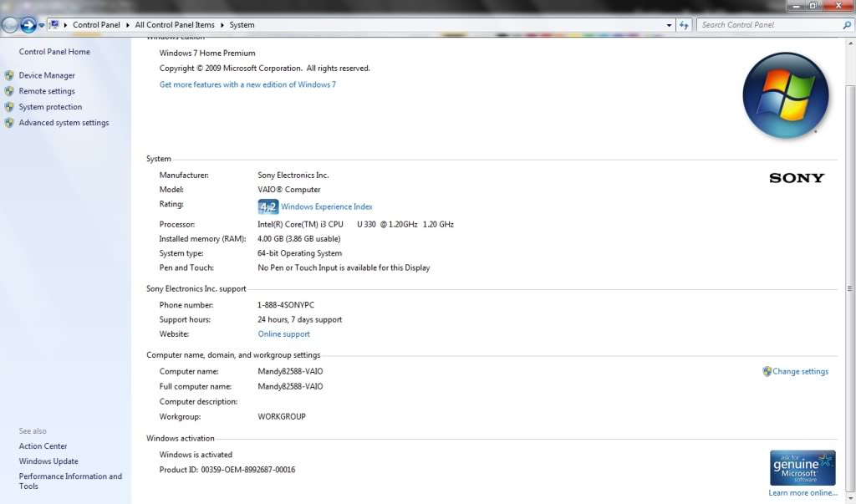The height and width of the screenshot is (504, 856).
Task: Click the Sony Electronics Inc. manufacturer value
Action: coord(293,176)
